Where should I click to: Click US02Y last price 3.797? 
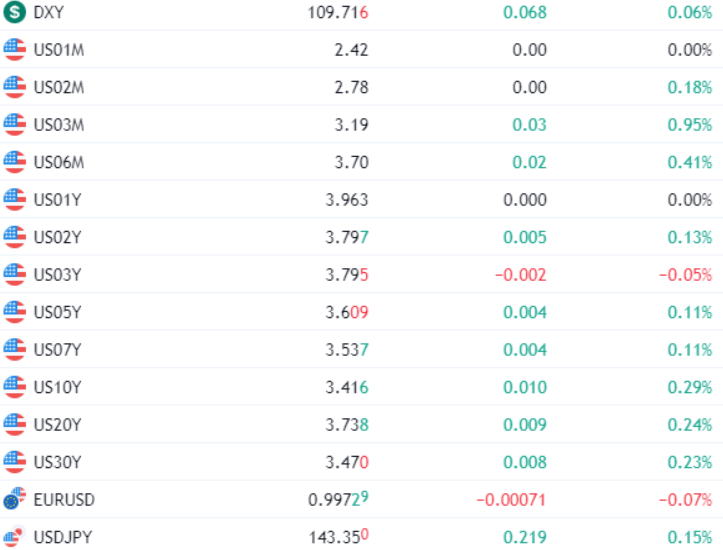(x=347, y=237)
